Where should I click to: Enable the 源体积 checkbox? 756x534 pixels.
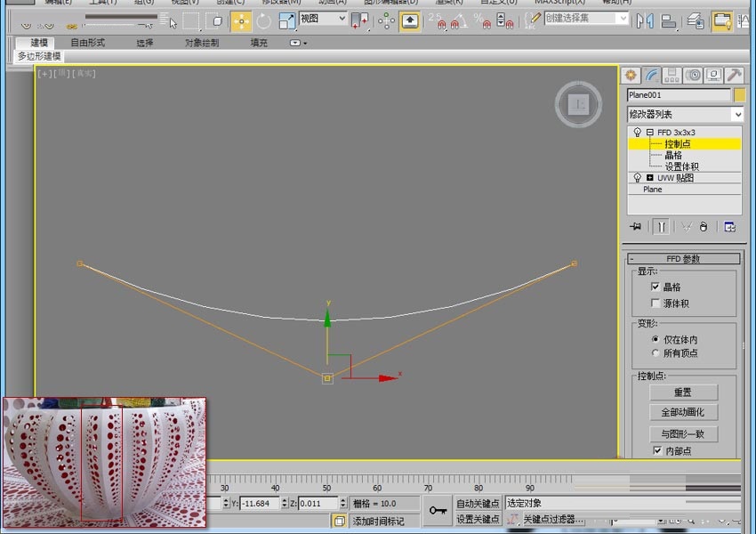(655, 303)
